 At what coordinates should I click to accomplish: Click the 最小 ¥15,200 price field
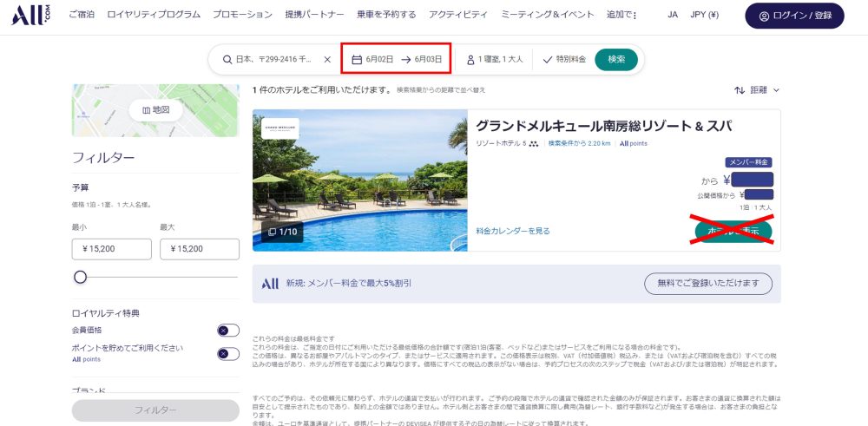click(111, 249)
